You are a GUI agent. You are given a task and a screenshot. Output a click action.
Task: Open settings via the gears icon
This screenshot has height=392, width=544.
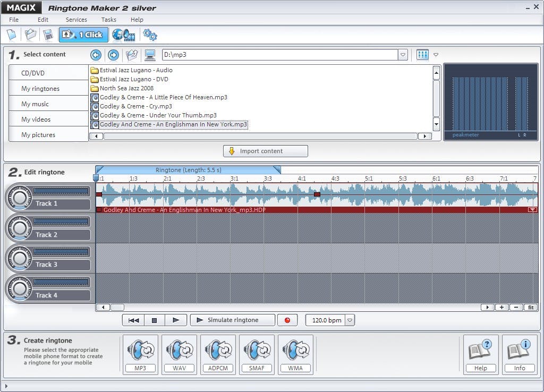[150, 35]
